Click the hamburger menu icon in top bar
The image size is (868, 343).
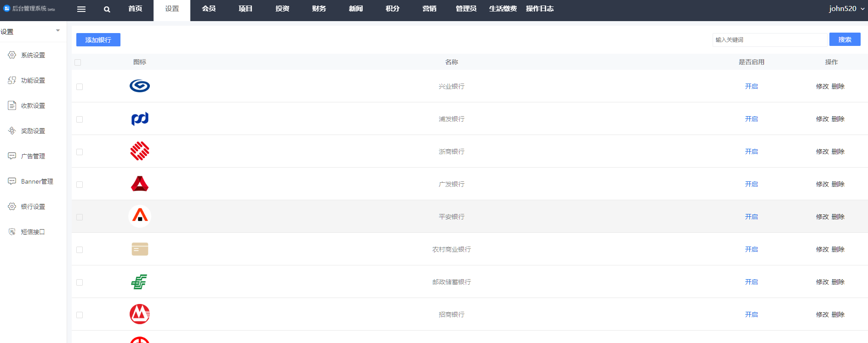(x=81, y=9)
